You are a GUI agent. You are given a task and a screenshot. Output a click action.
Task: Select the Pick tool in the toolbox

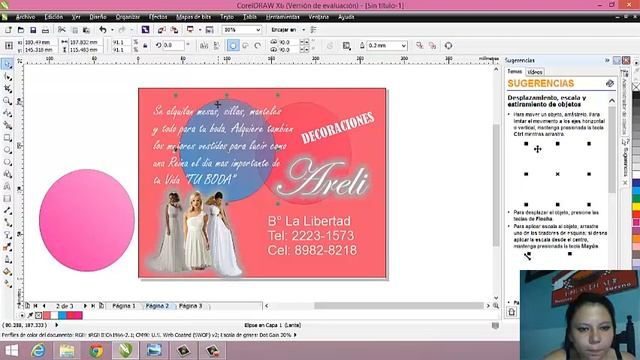click(7, 64)
